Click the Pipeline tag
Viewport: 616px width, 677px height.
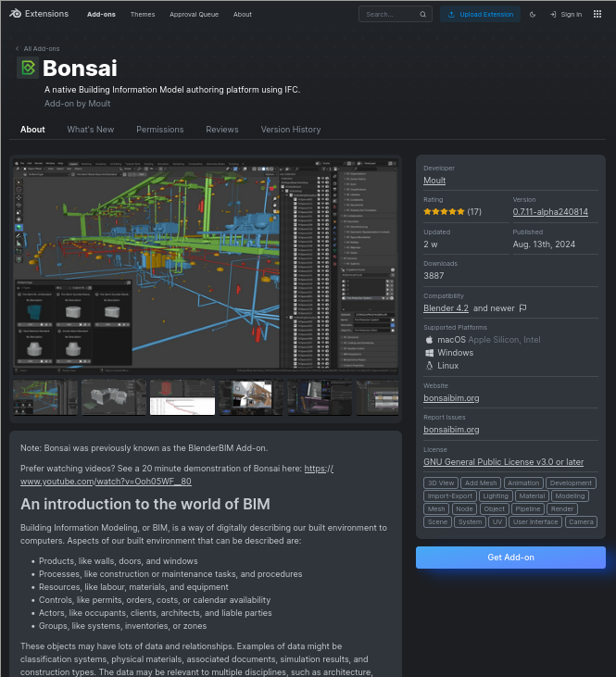527,509
